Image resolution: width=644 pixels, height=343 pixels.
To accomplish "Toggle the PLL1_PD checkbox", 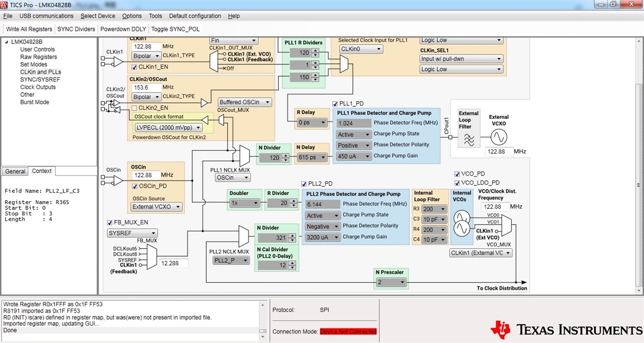I will 335,104.
